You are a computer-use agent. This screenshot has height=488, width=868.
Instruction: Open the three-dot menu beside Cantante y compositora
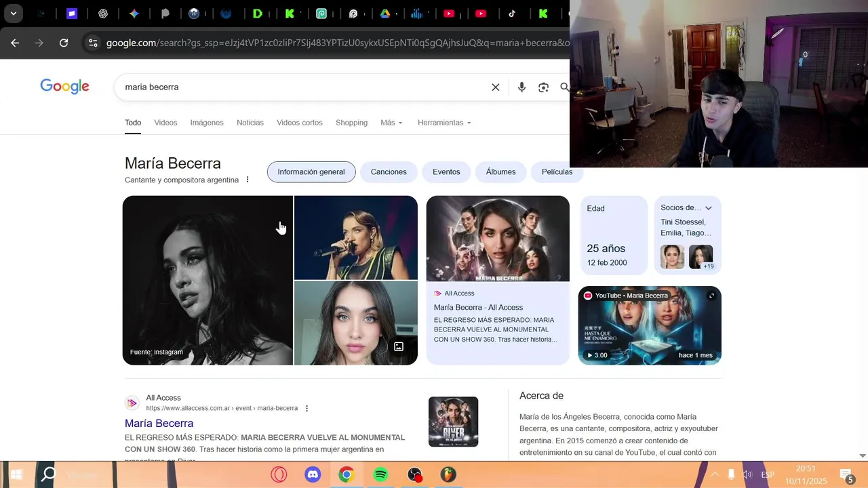(248, 180)
